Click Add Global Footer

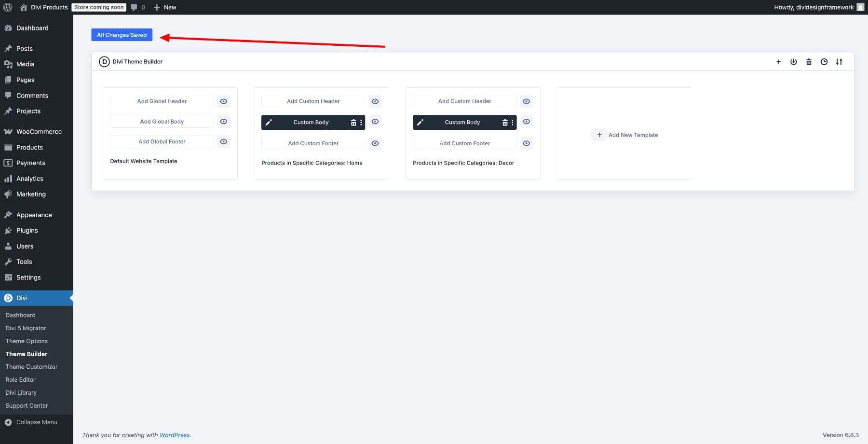point(162,141)
